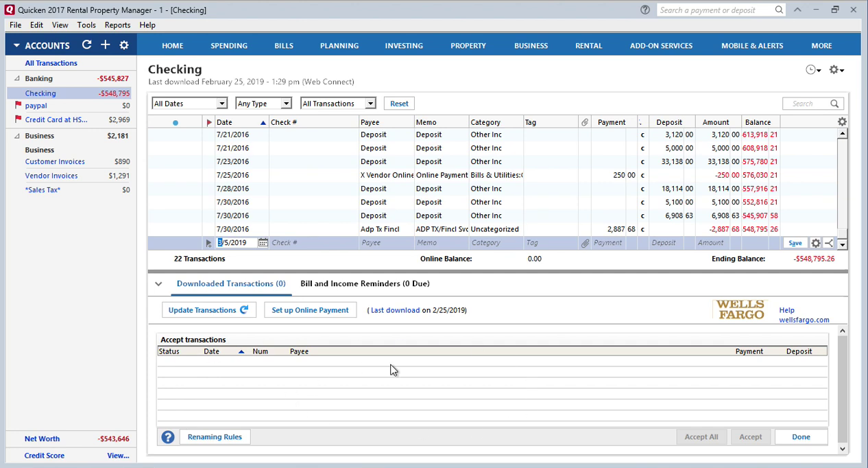This screenshot has height=468, width=868.
Task: Open the Help question mark icon in title bar
Action: pyautogui.click(x=645, y=10)
